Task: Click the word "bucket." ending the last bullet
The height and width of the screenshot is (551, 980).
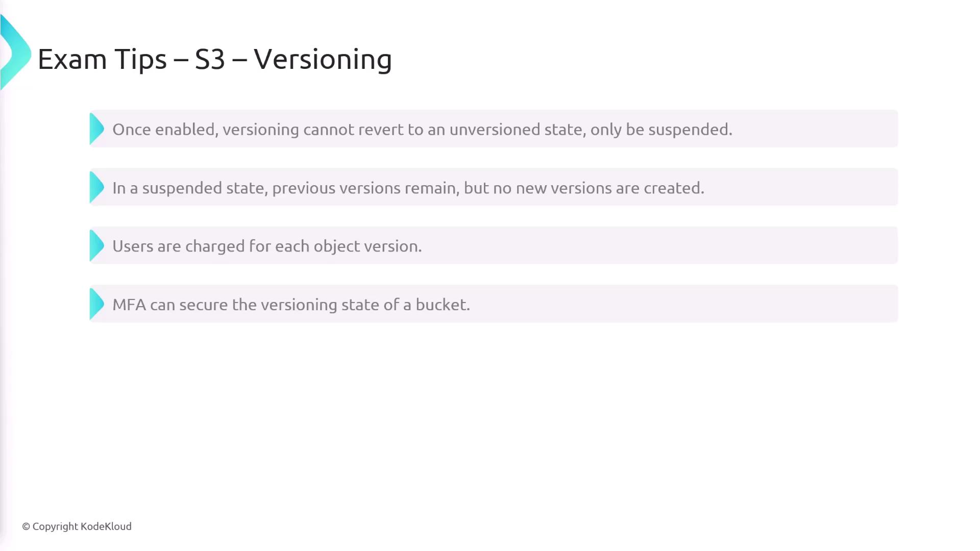Action: [x=443, y=305]
